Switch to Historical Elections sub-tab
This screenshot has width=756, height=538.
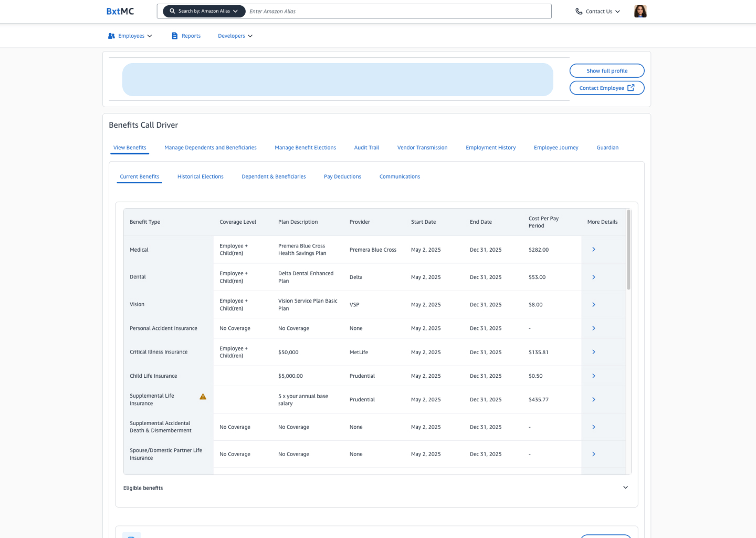pos(200,177)
